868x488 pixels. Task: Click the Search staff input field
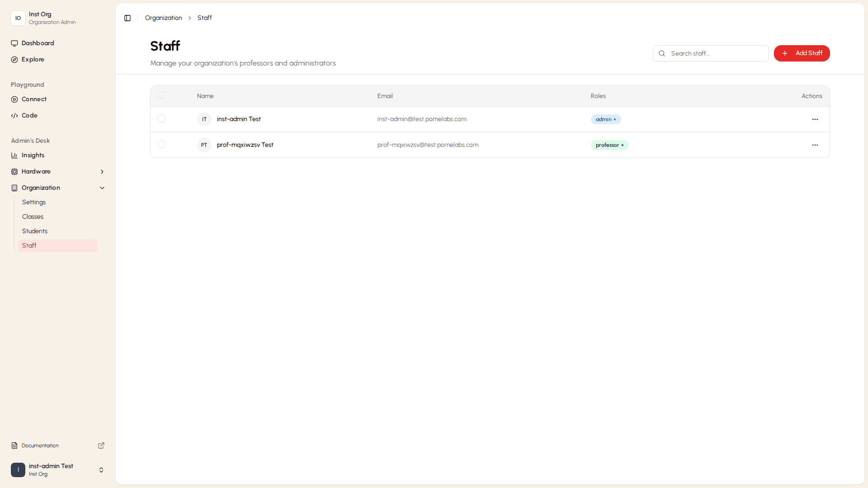coord(710,53)
